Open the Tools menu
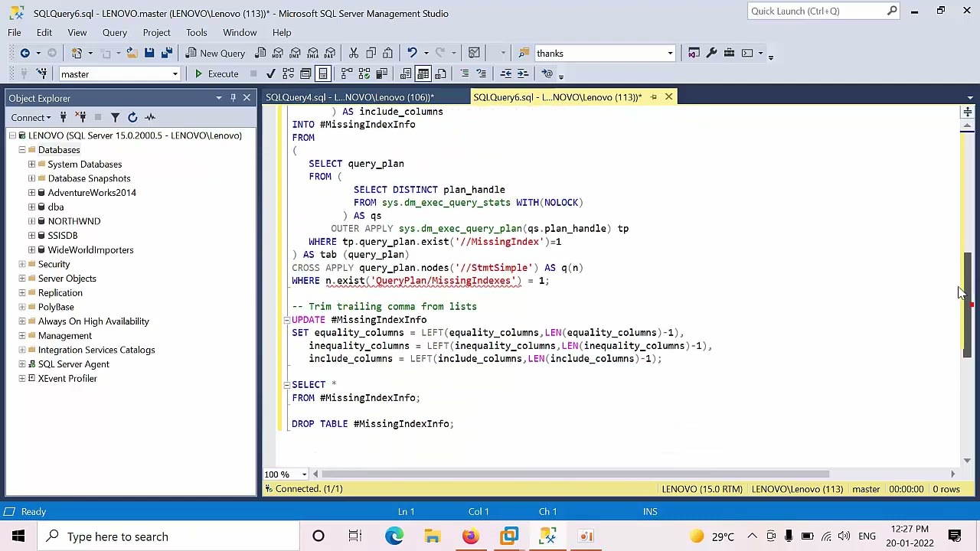Viewport: 980px width, 551px height. click(x=196, y=32)
